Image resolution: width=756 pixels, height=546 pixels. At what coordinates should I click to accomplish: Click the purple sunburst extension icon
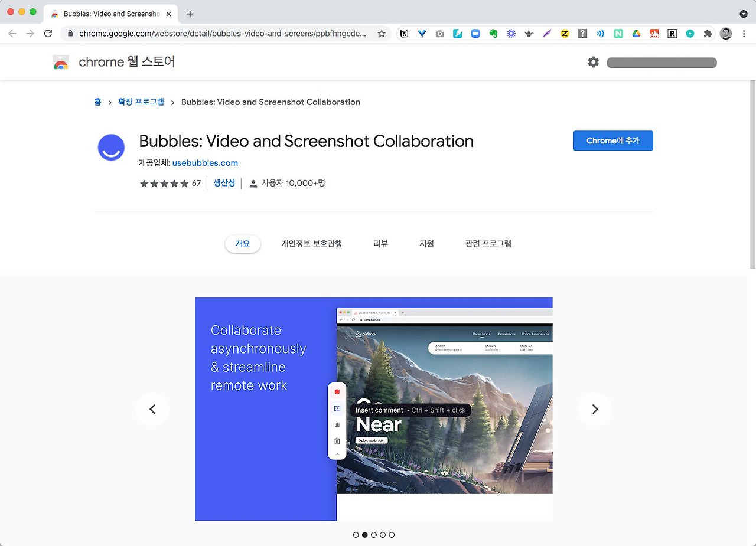point(511,34)
